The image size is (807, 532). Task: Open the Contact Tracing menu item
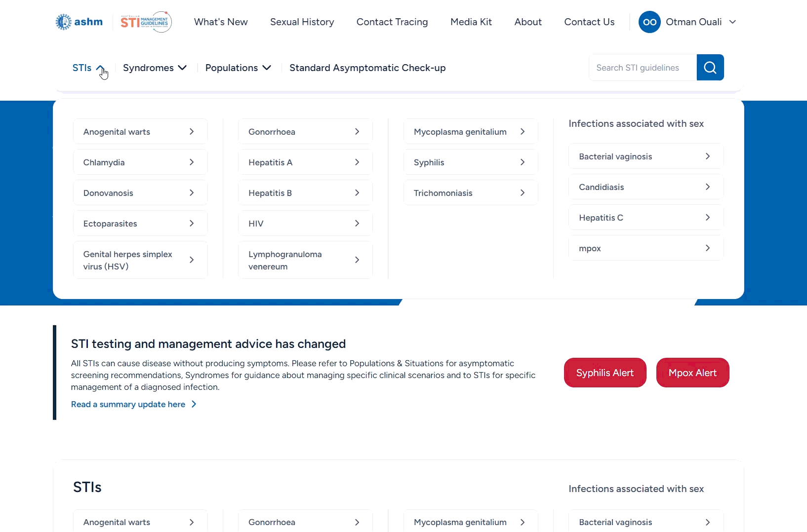point(392,22)
